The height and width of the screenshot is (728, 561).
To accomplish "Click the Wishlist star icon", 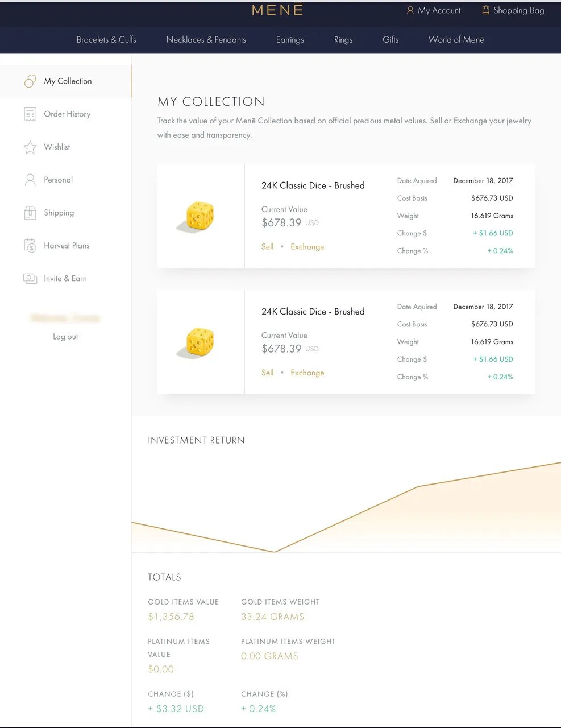I will tap(30, 147).
